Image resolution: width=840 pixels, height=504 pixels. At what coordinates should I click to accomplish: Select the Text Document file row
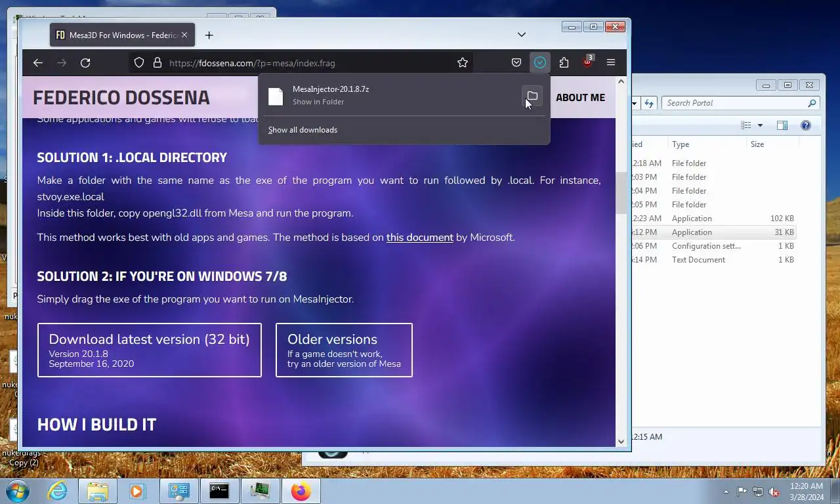[714, 260]
